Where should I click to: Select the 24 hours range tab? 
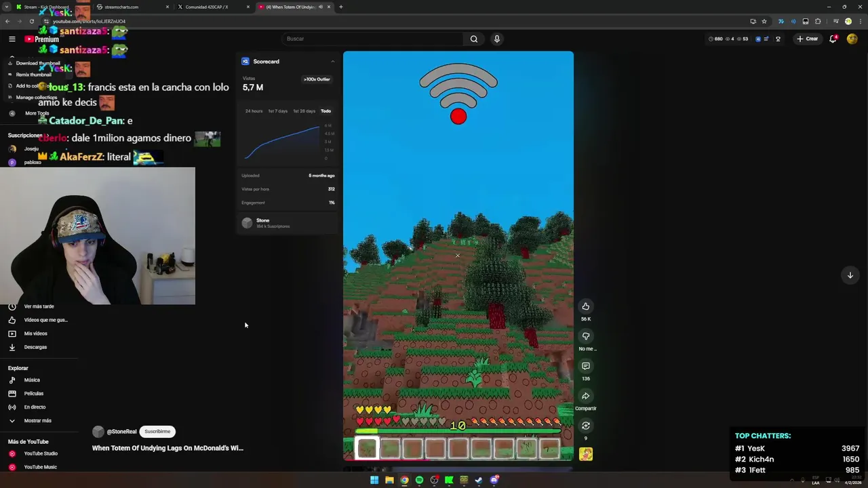[254, 111]
